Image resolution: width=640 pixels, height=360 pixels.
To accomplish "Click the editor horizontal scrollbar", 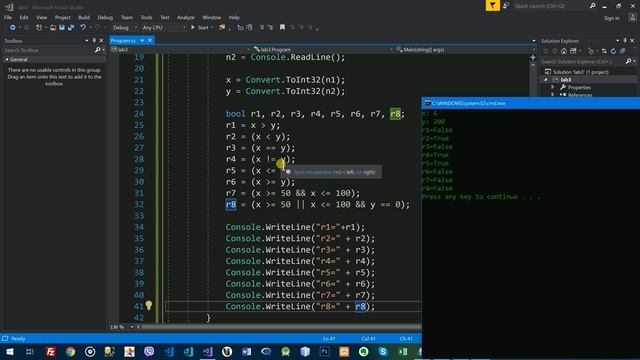I will [281, 327].
